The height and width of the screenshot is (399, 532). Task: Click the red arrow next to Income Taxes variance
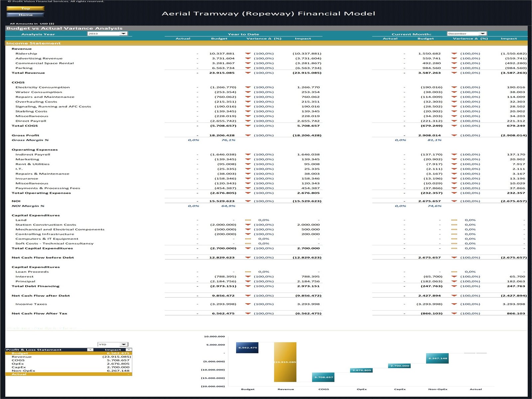click(x=248, y=304)
